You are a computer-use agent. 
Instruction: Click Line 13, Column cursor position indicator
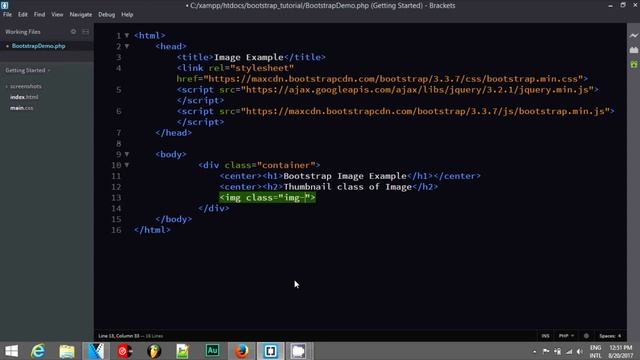(119, 336)
